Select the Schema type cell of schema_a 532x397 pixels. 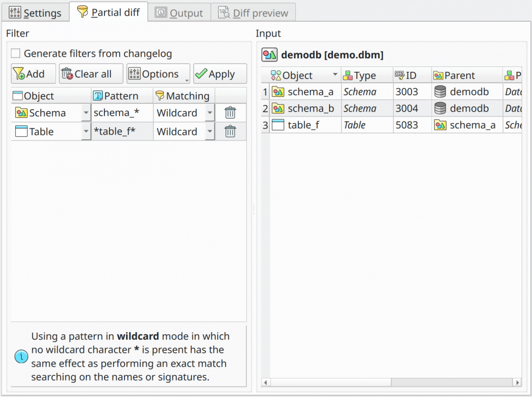(367, 91)
